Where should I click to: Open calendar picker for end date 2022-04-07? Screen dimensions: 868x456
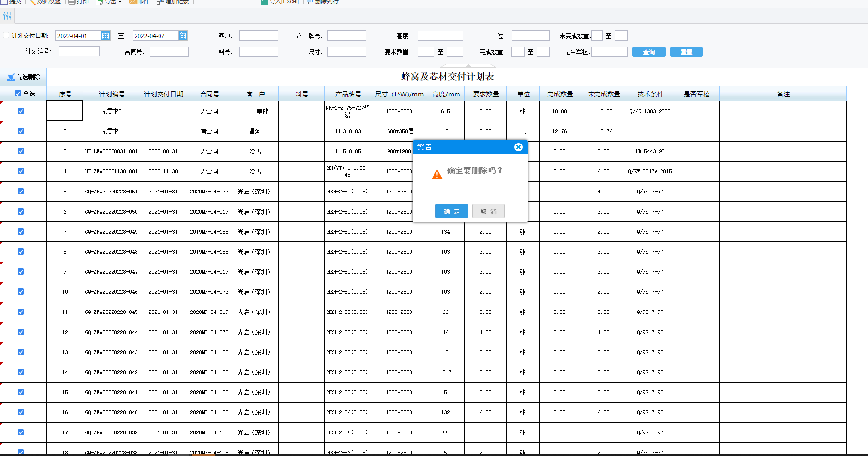pyautogui.click(x=183, y=36)
